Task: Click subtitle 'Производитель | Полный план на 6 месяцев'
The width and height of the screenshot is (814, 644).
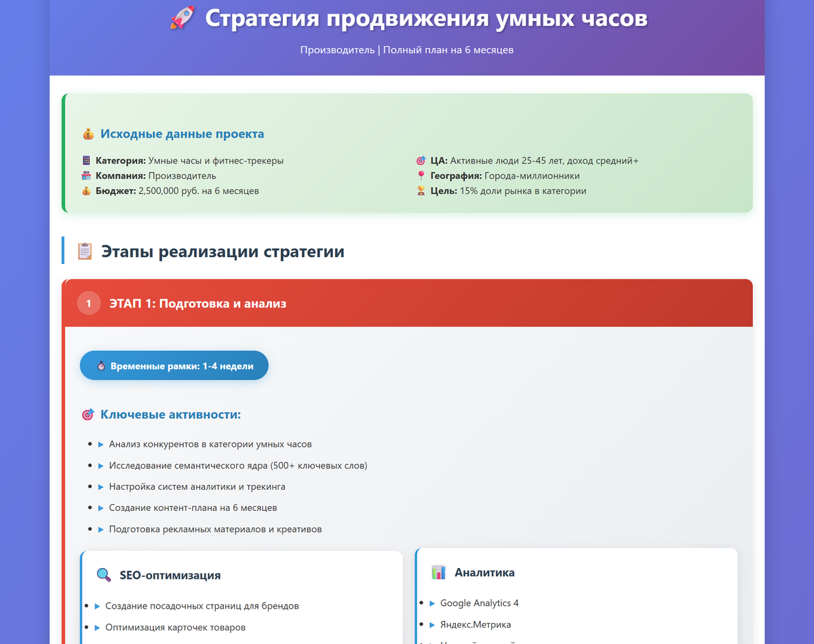Action: (407, 50)
